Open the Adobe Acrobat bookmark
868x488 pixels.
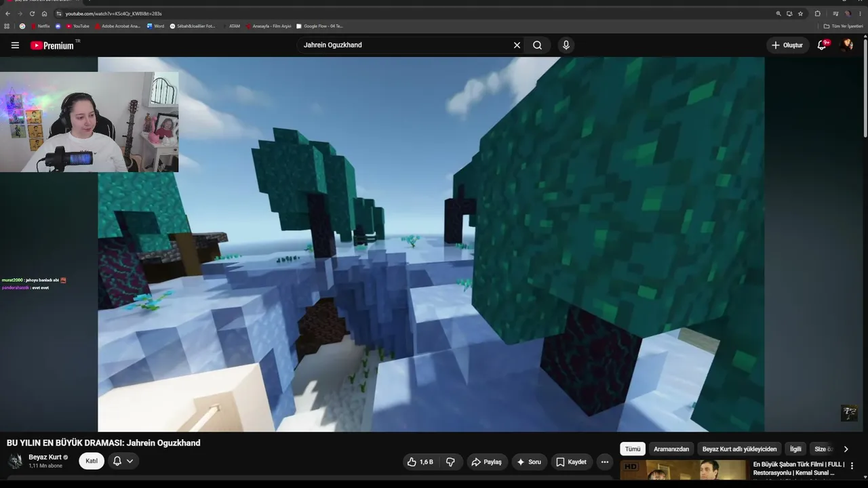[x=117, y=26]
